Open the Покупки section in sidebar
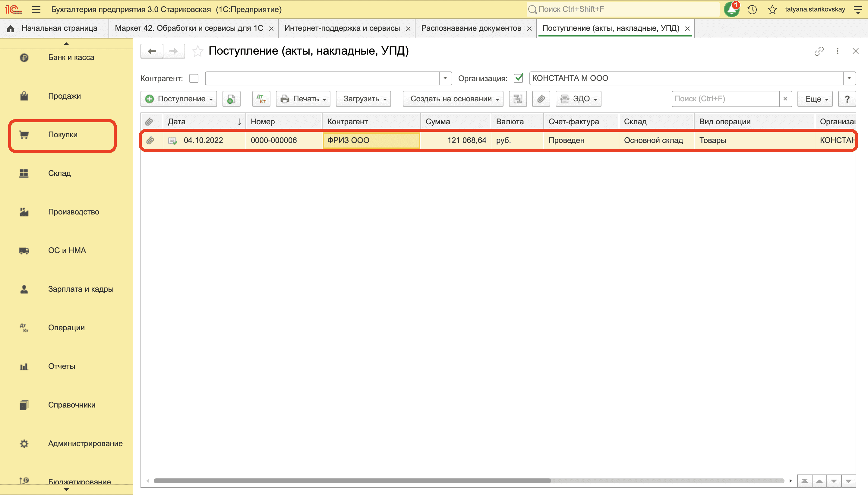The image size is (868, 495). click(62, 135)
